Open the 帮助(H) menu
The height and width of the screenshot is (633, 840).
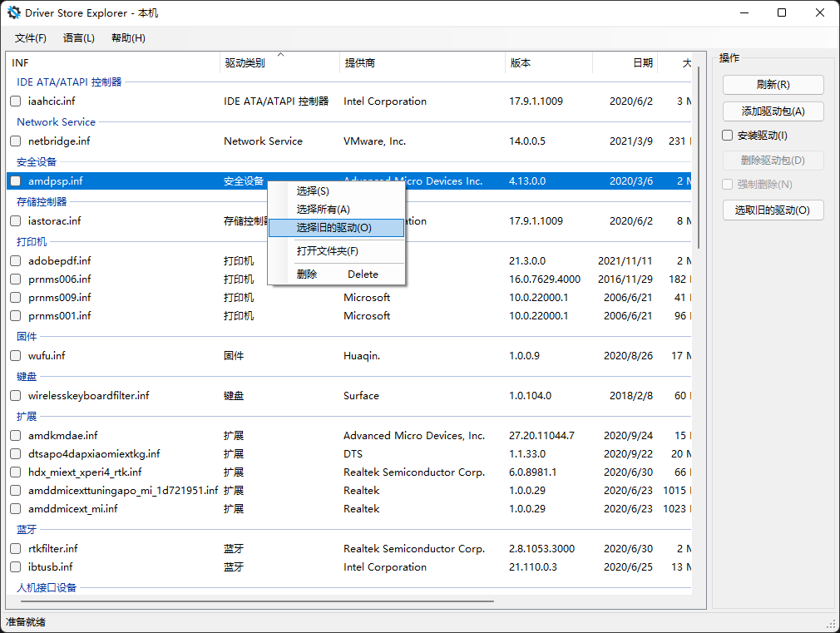tap(128, 38)
